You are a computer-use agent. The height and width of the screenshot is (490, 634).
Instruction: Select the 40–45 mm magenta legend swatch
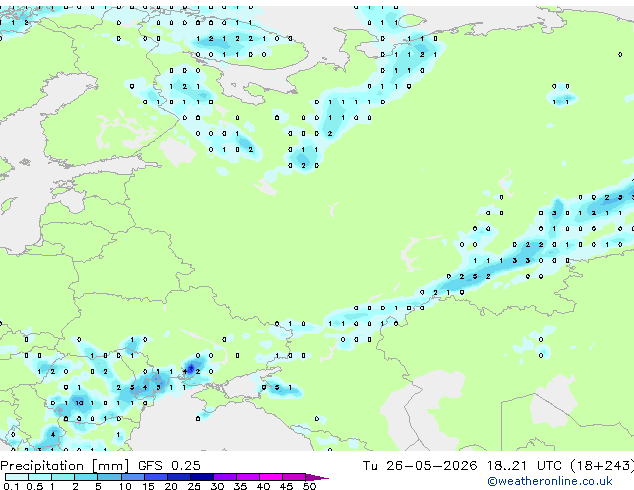(x=271, y=477)
